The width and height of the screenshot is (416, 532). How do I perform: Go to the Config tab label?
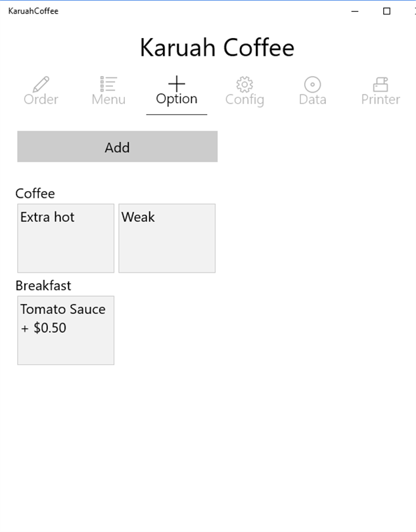pos(244,99)
